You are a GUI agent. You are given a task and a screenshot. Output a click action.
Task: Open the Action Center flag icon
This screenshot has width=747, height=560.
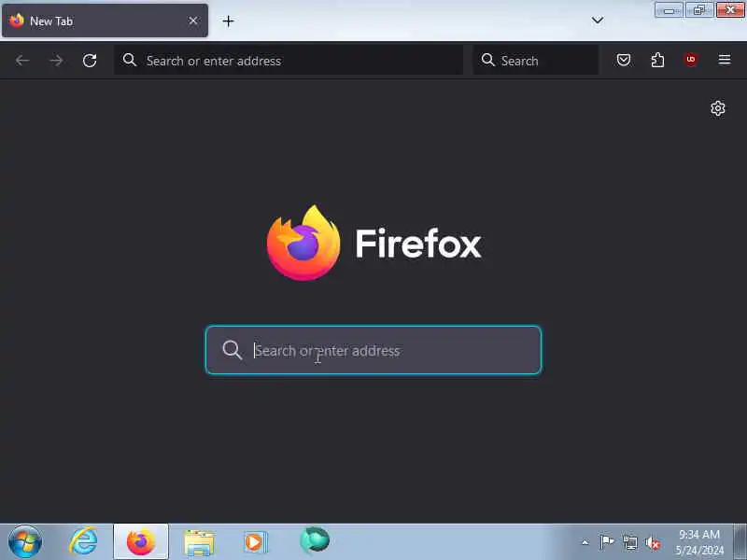click(606, 542)
